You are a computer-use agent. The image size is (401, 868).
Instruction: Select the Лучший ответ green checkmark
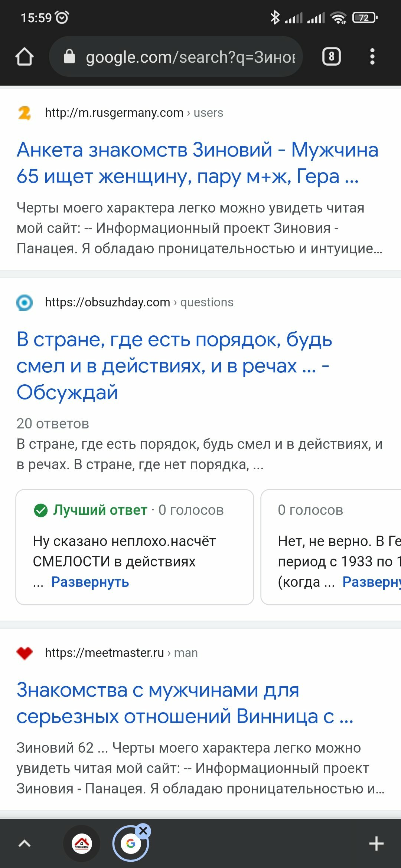pos(41,510)
